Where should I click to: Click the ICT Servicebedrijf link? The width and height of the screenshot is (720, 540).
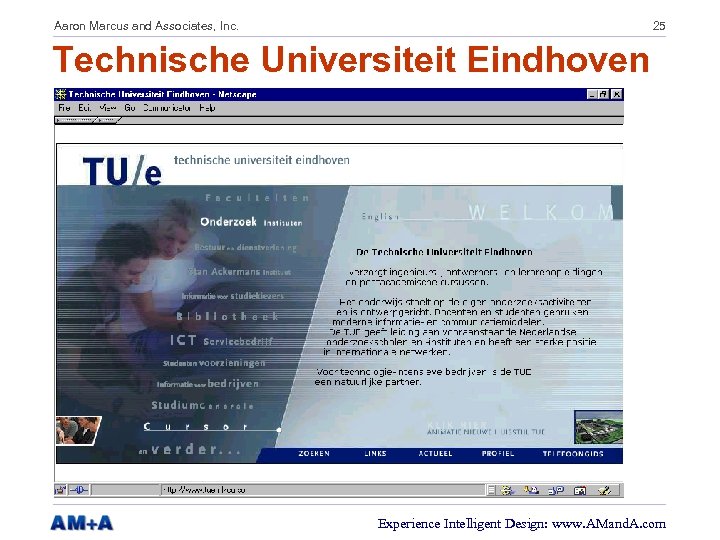coord(221,340)
